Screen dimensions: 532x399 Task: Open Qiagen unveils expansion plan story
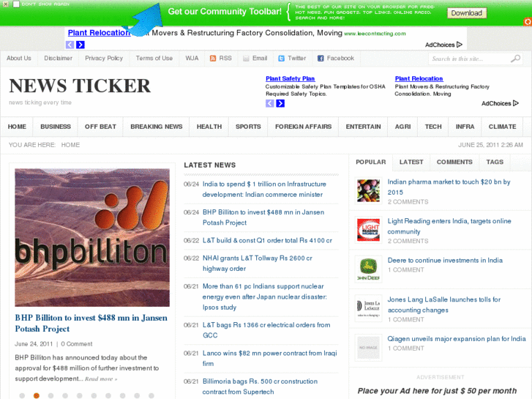click(x=457, y=339)
